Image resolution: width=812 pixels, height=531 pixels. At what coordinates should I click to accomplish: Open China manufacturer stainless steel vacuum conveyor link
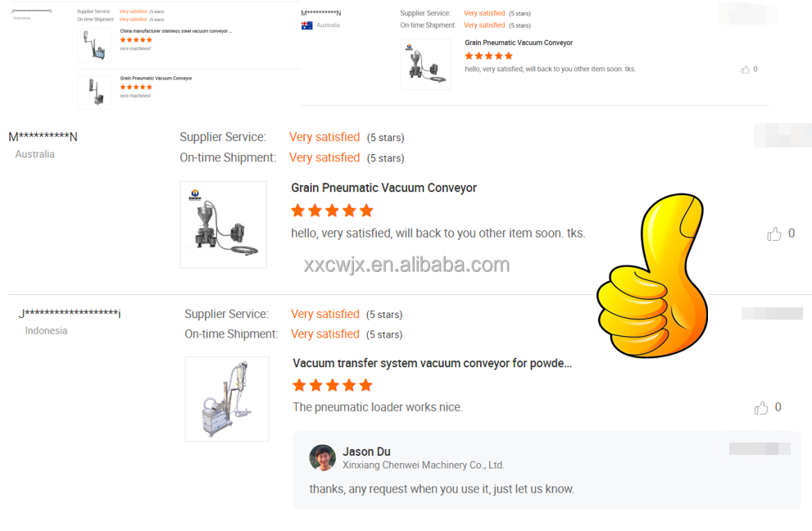click(x=176, y=31)
